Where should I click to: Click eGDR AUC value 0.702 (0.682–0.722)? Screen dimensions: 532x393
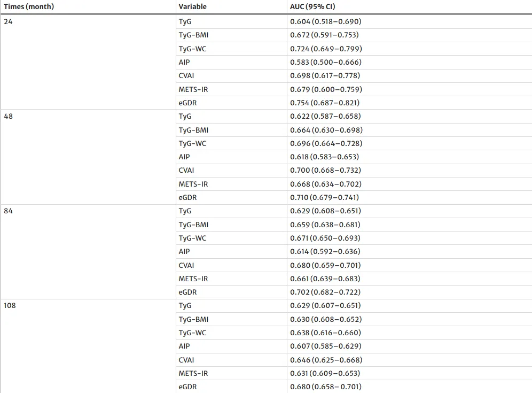(325, 292)
